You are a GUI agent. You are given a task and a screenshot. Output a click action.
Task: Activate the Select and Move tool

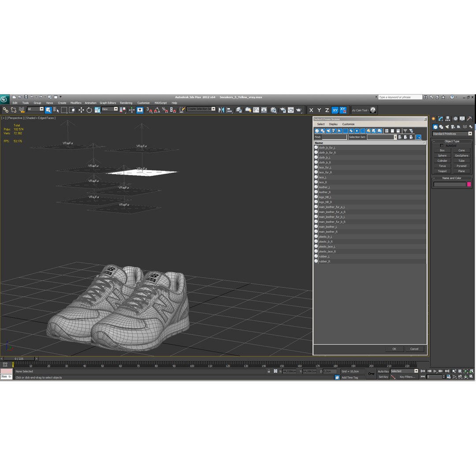point(81,110)
